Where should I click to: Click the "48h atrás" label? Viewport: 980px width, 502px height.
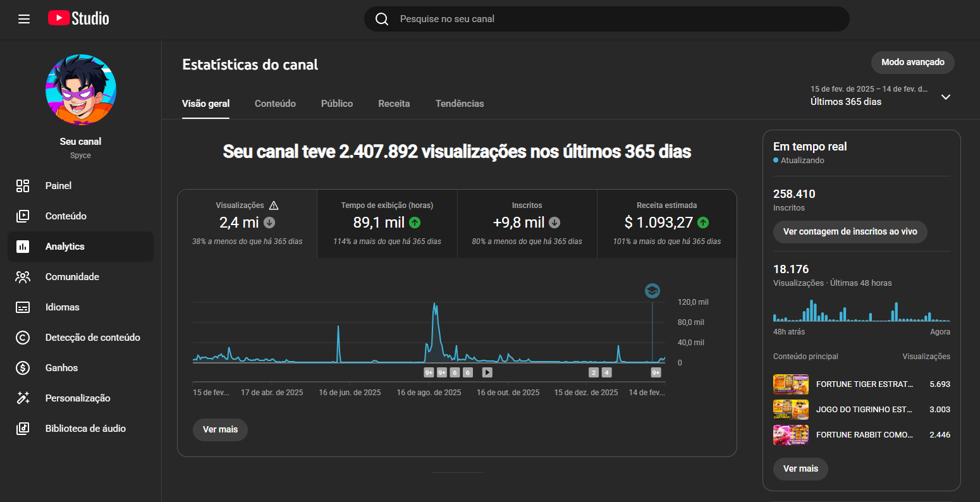click(x=789, y=332)
